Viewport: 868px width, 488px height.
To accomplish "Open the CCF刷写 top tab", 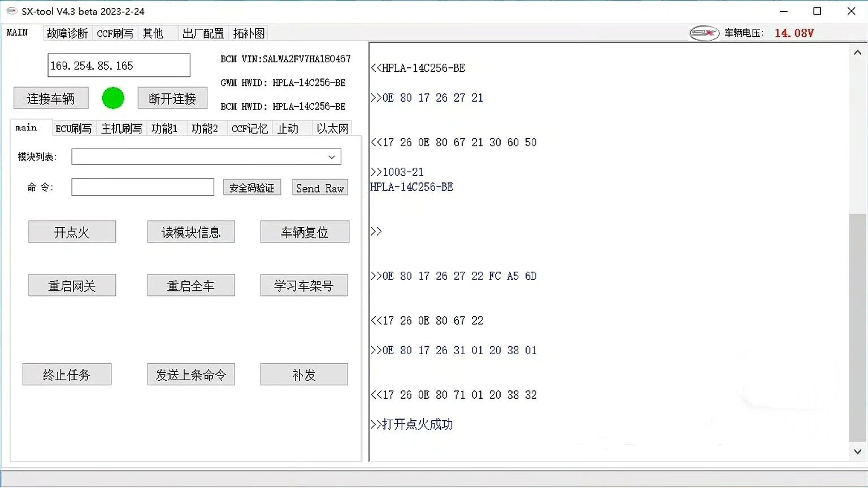I will [115, 33].
